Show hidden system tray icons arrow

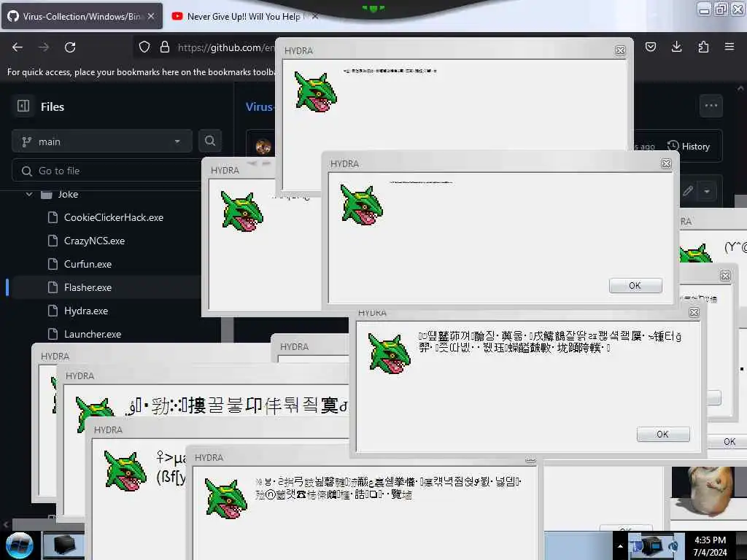click(x=620, y=546)
